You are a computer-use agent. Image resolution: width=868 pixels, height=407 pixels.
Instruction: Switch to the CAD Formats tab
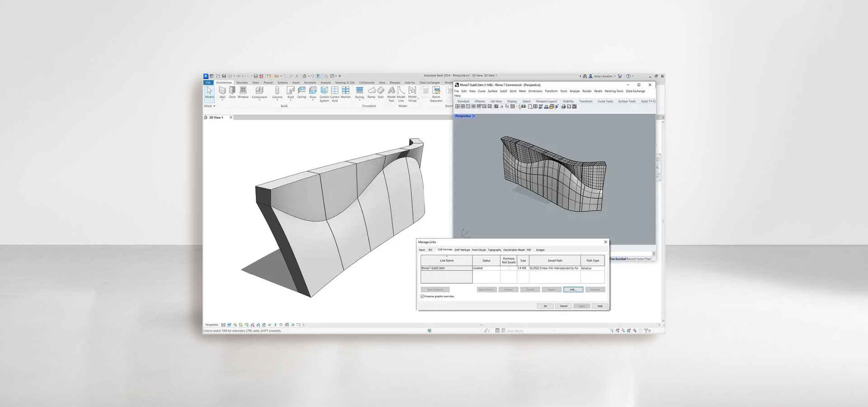445,250
